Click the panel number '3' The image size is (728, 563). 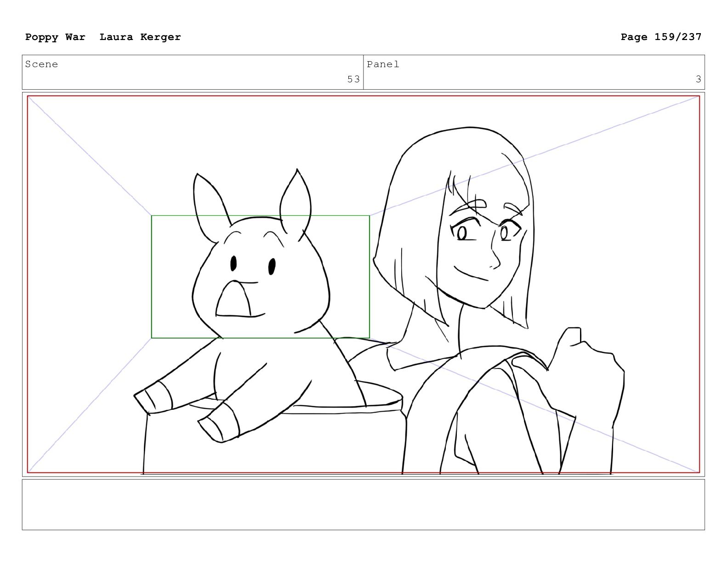698,80
